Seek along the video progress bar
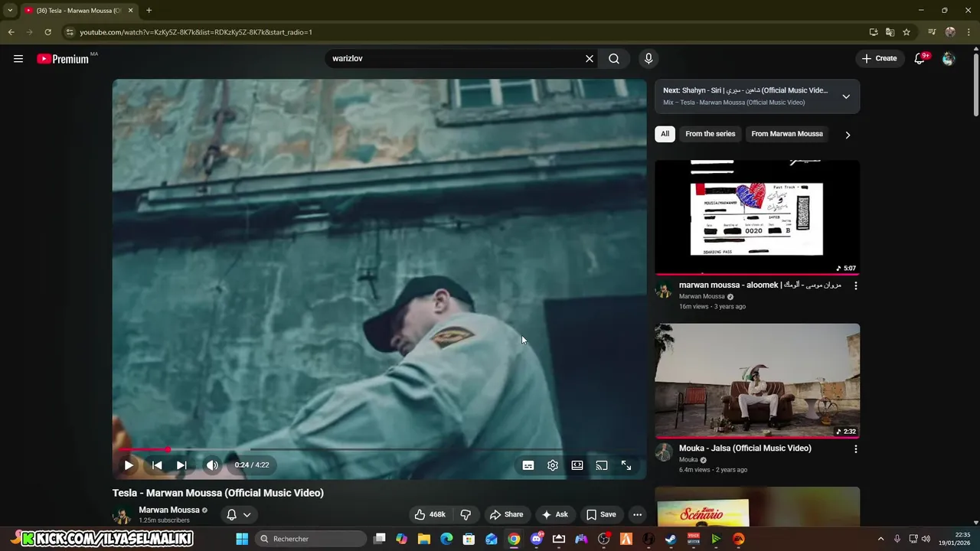This screenshot has width=980, height=551. click(x=379, y=450)
